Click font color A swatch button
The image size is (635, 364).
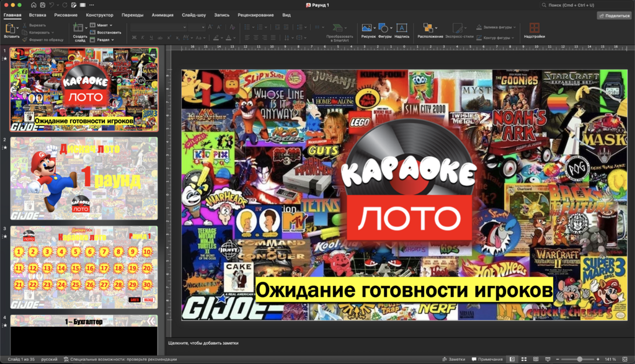point(228,38)
